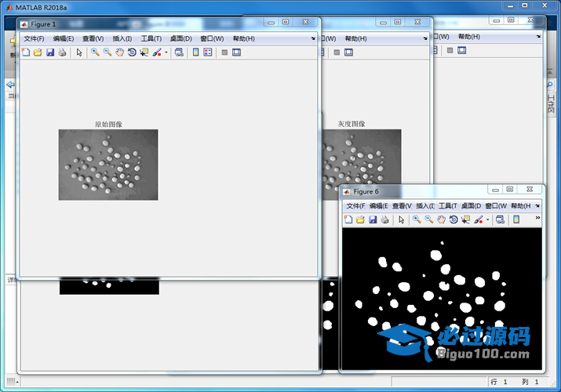This screenshot has height=392, width=561.
Task: Print figure icon in Figure 1 toolbar
Action: tap(62, 53)
